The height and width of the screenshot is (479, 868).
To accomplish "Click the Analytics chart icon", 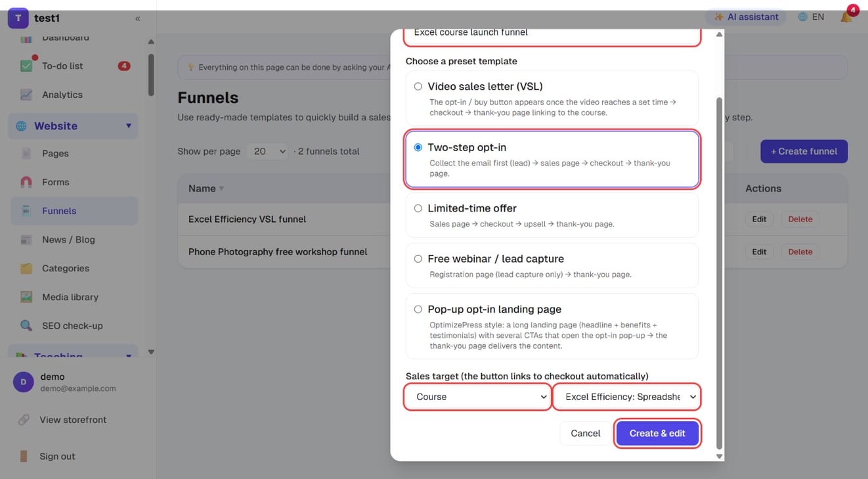I will coord(26,95).
